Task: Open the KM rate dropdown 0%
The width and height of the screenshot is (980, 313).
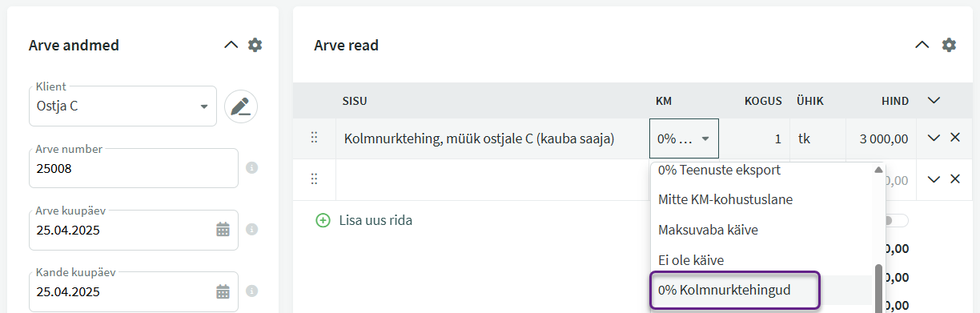Action: tap(684, 138)
